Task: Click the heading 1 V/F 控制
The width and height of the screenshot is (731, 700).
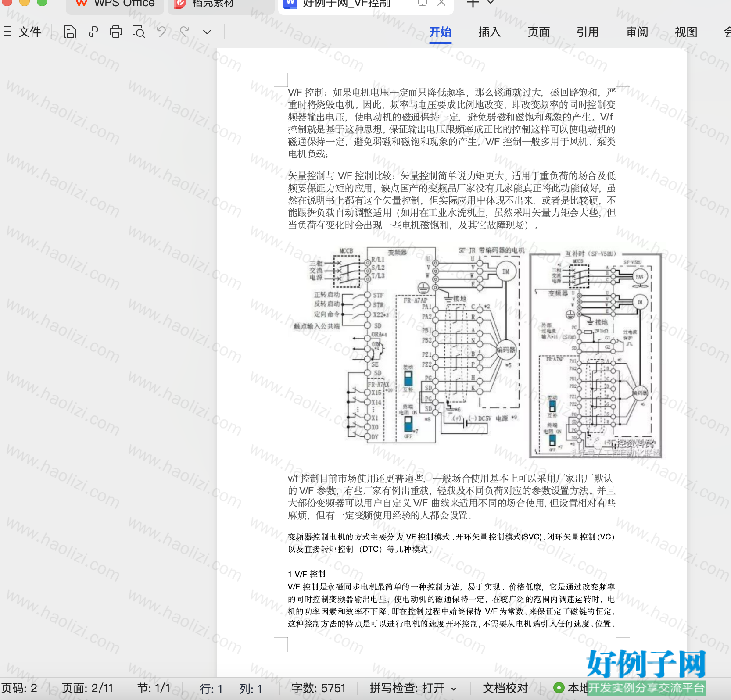Action: (x=306, y=574)
